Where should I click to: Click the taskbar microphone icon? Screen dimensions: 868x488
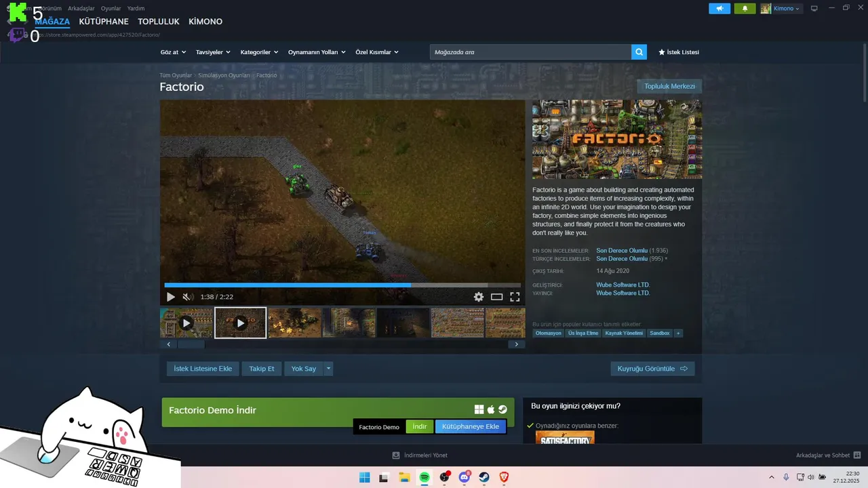786,477
